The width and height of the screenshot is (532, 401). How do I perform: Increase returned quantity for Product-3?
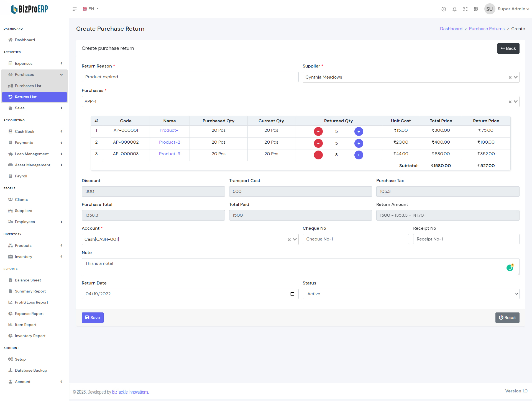click(359, 155)
